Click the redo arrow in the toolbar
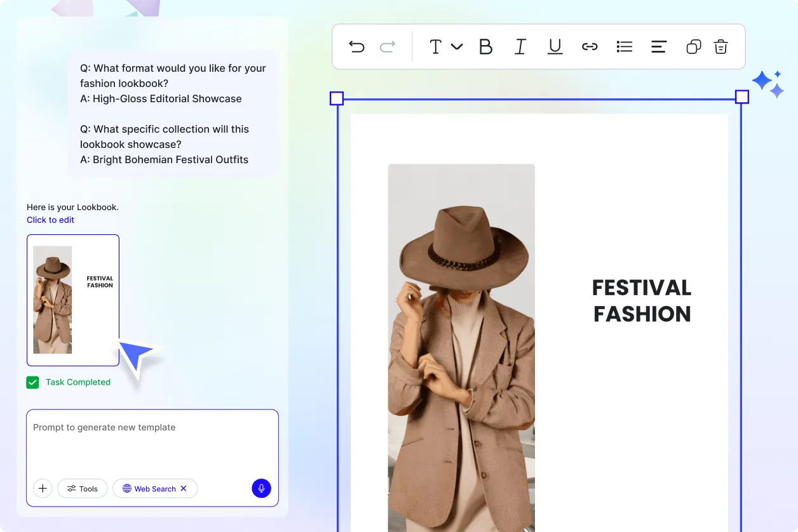798x532 pixels. pyautogui.click(x=388, y=46)
